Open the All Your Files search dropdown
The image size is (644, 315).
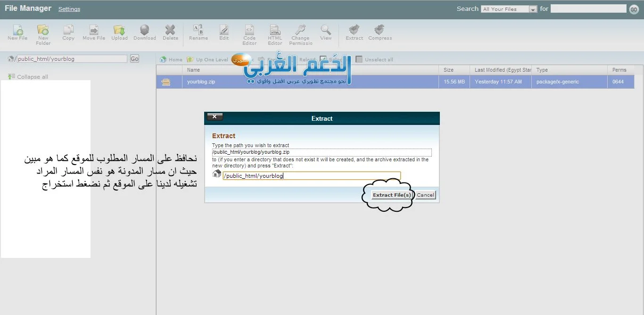pos(509,9)
